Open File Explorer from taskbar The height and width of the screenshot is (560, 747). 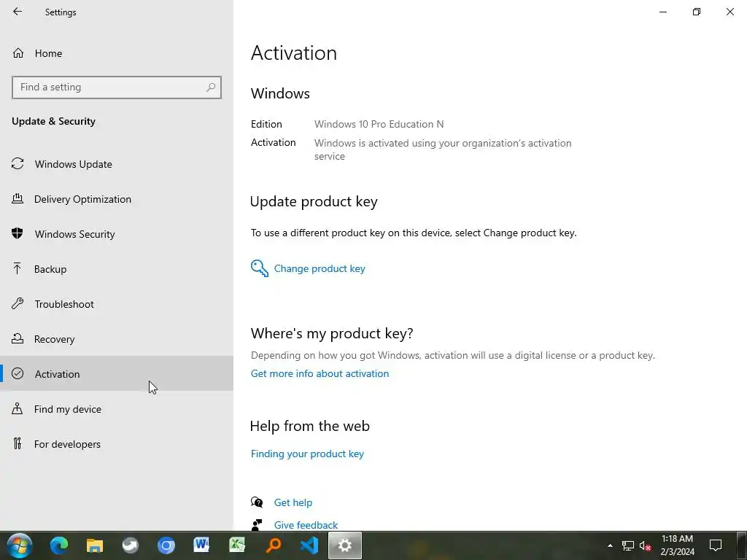point(95,545)
